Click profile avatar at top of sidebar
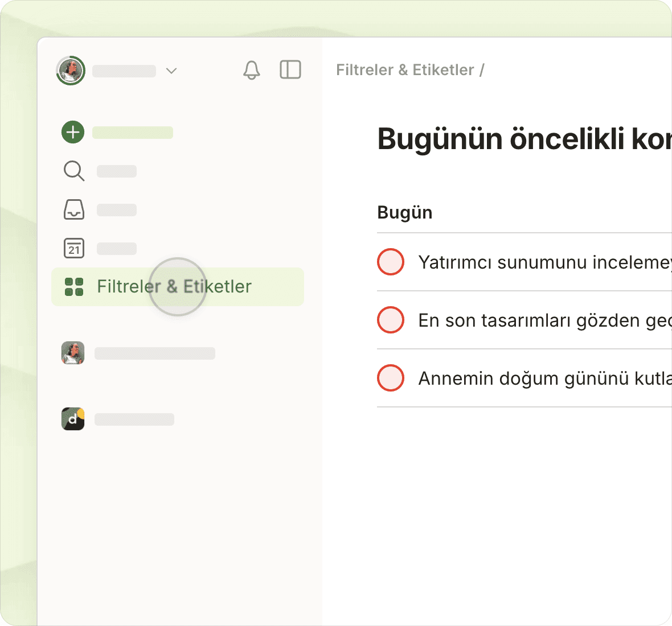 pos(71,71)
